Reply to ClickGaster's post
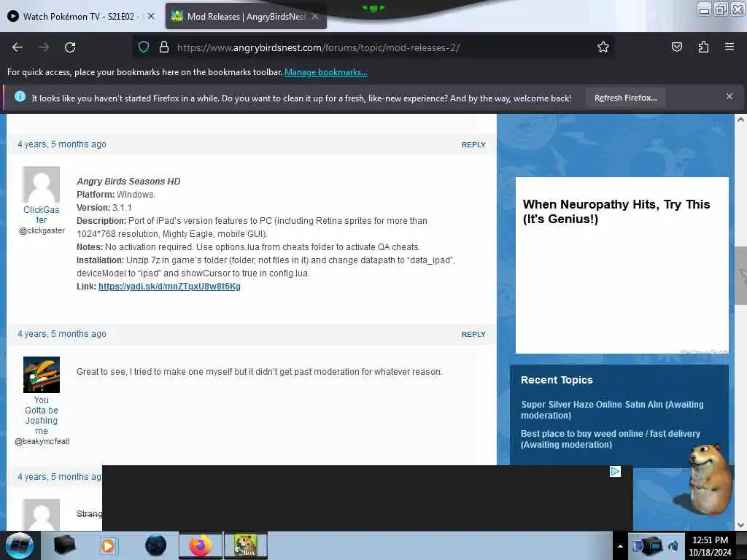 point(473,145)
